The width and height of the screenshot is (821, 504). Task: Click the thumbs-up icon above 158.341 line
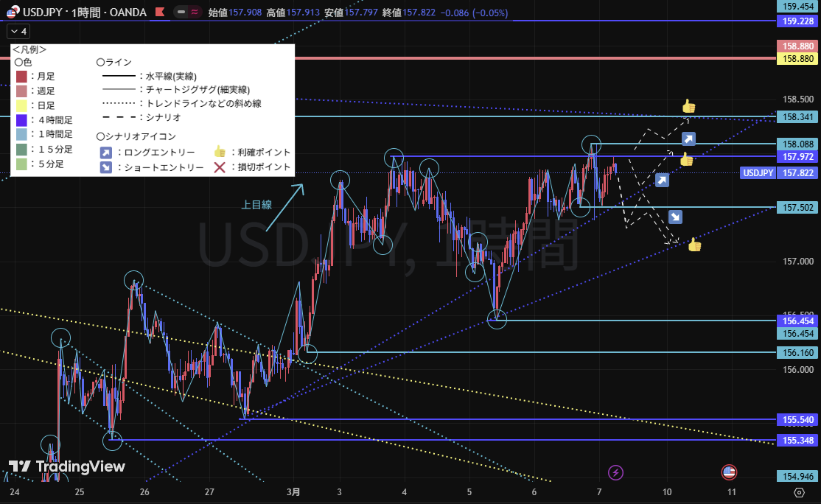coord(688,106)
